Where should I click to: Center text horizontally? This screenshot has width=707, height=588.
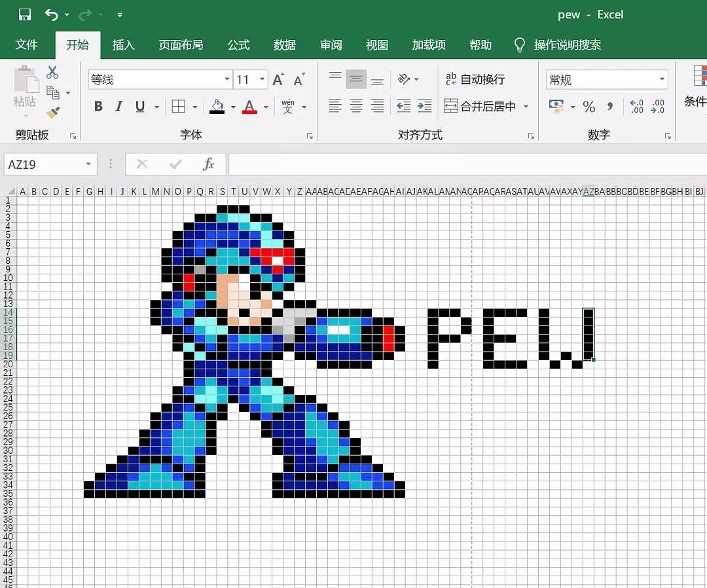pos(356,106)
